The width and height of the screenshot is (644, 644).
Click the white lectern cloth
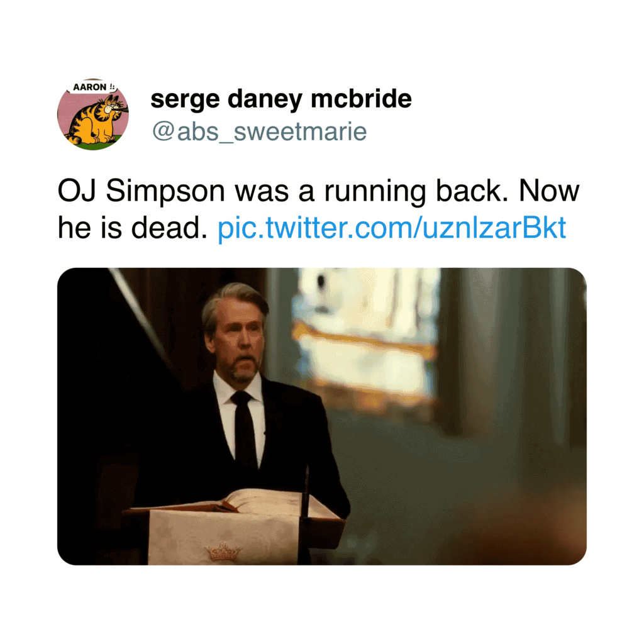pyautogui.click(x=222, y=536)
